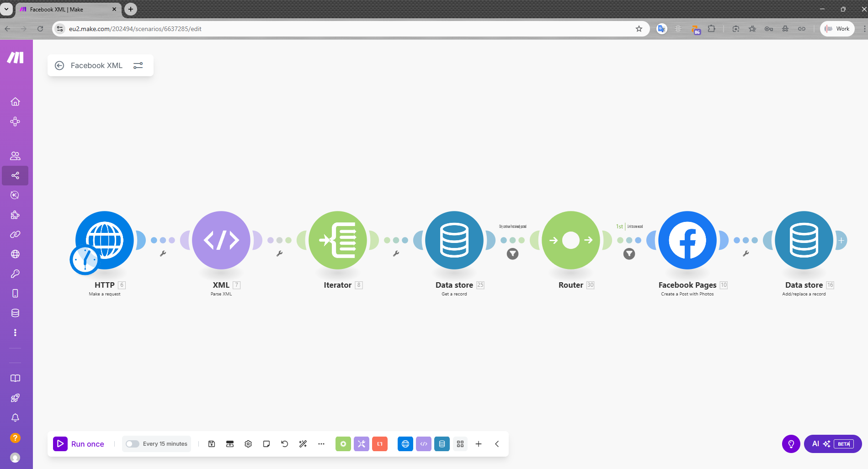The image size is (868, 469).
Task: Open Notifications bell in sidebar
Action: click(15, 417)
